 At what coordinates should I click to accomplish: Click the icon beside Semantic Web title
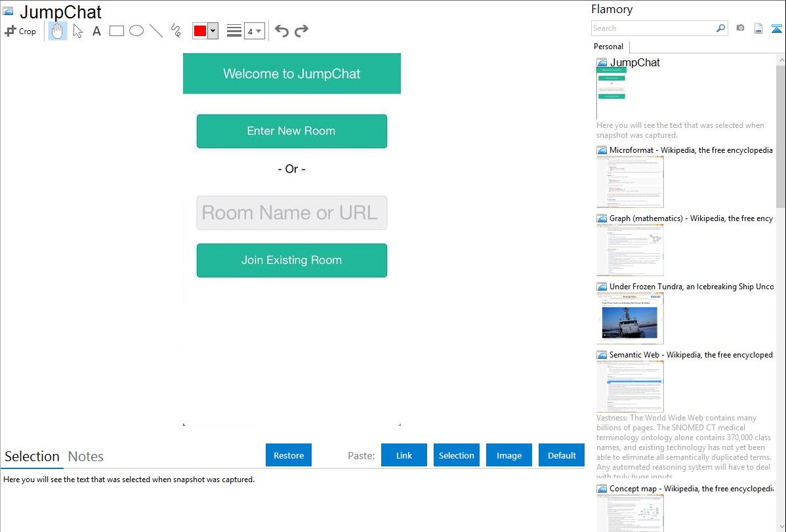(602, 355)
